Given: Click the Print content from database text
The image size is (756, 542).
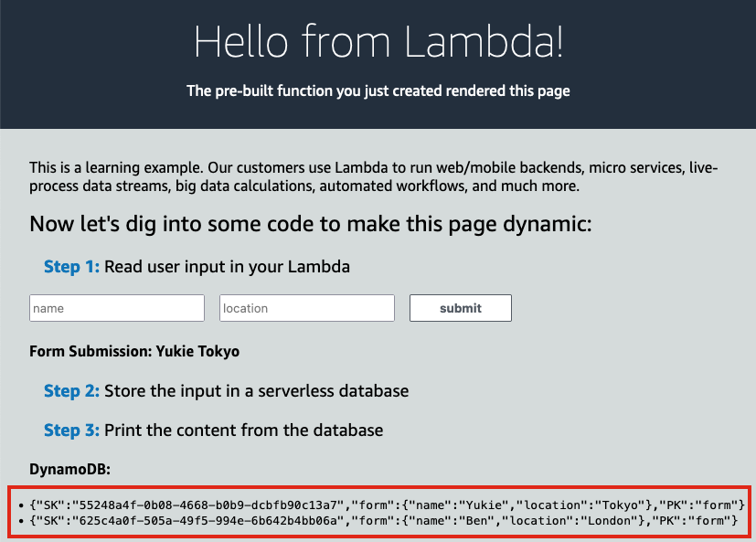Looking at the screenshot, I should [244, 430].
